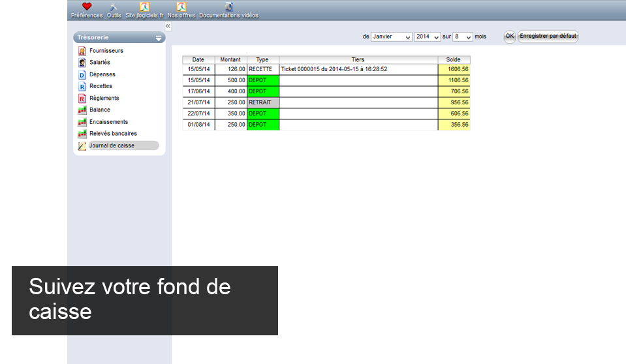Image resolution: width=626 pixels, height=364 pixels.
Task: Click the Dépenses D icon
Action: point(82,74)
